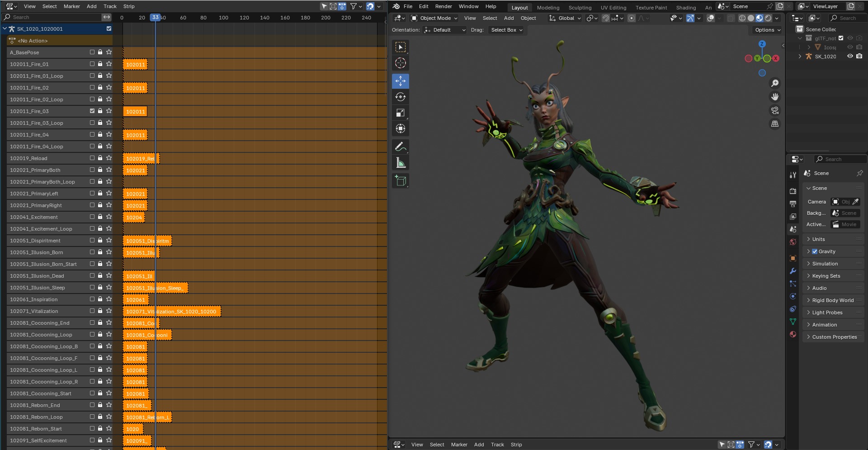The width and height of the screenshot is (868, 450).
Task: Open the Orientation Default dropdown
Action: 444,30
